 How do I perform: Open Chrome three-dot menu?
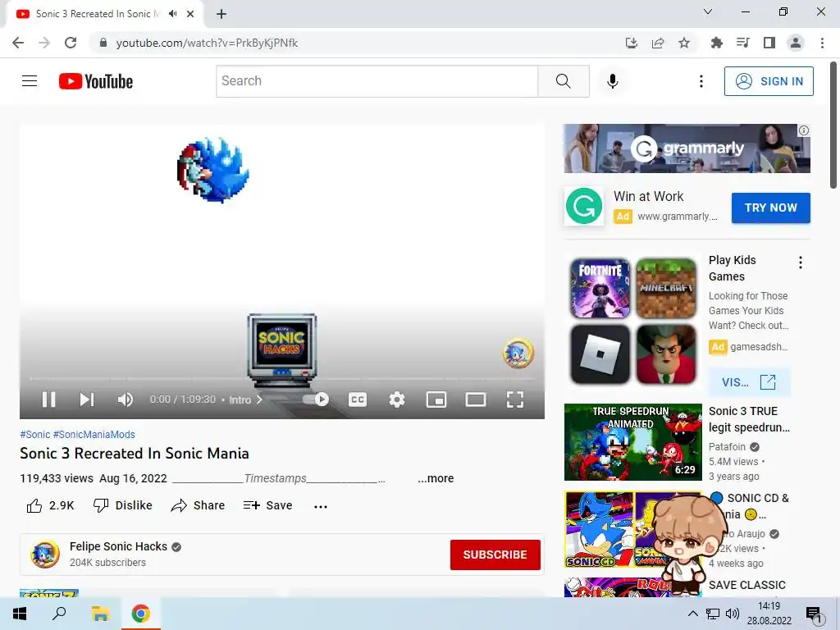pos(822,43)
